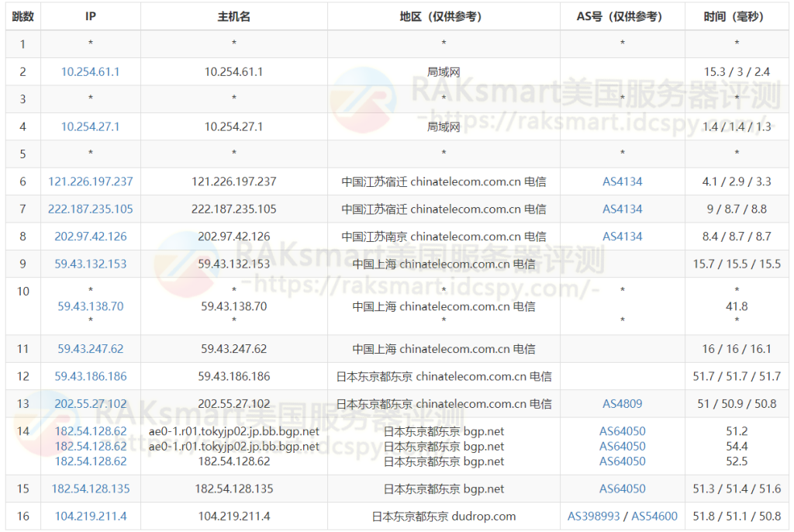The height and width of the screenshot is (532, 794).
Task: Open IP link 104.219.211.4
Action: (90, 516)
